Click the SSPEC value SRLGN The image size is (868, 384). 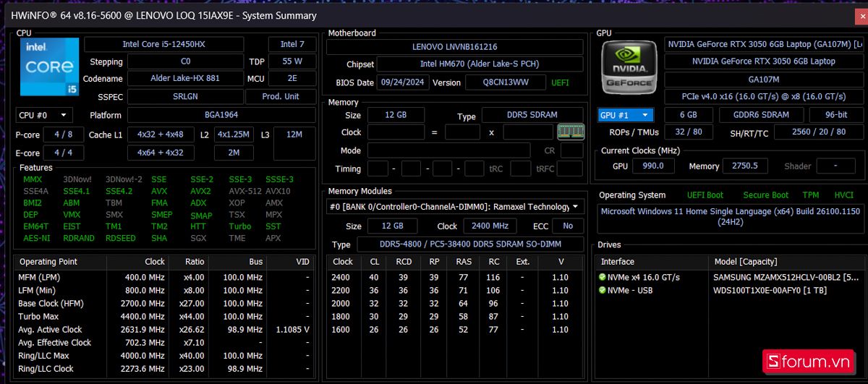click(x=186, y=96)
